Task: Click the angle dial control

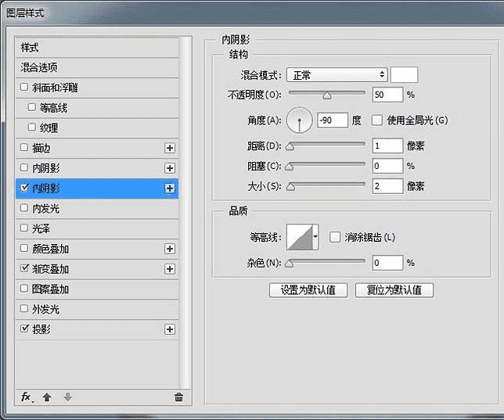Action: (299, 120)
